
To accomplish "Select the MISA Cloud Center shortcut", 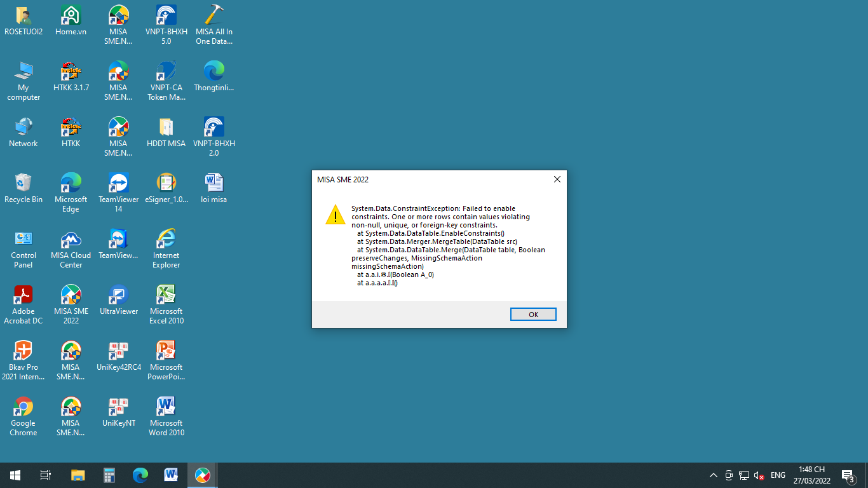I will click(71, 249).
